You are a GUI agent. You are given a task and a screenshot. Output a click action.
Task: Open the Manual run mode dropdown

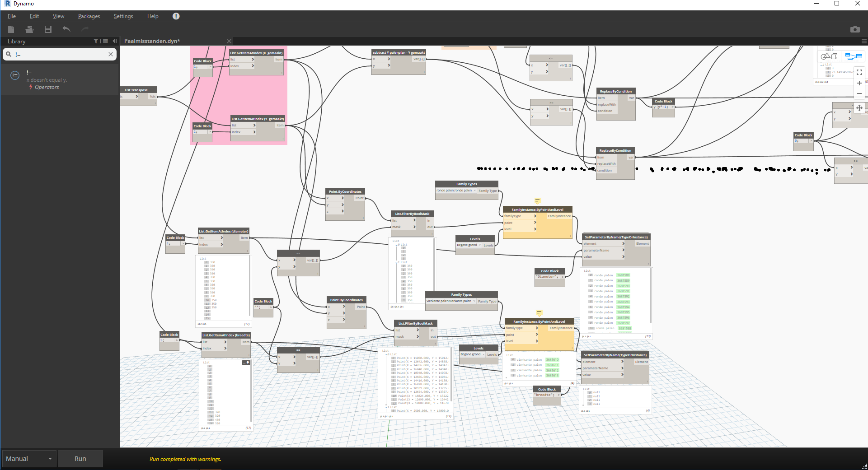pos(29,459)
